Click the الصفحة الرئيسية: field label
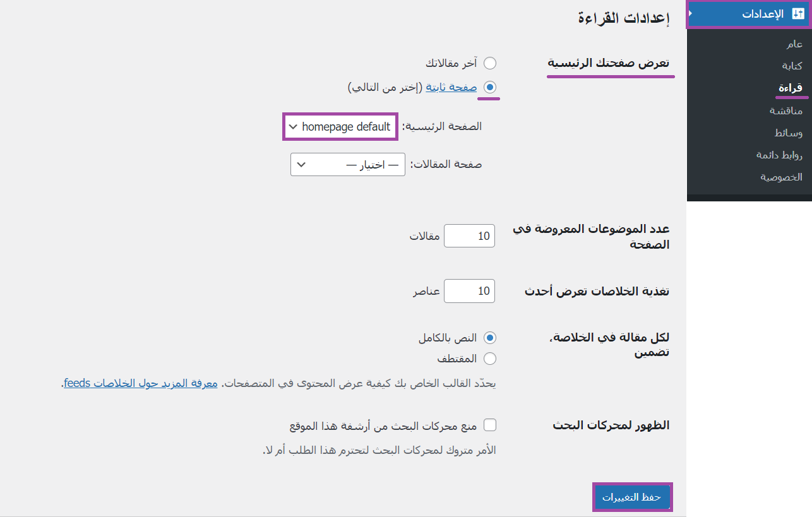 (x=442, y=127)
